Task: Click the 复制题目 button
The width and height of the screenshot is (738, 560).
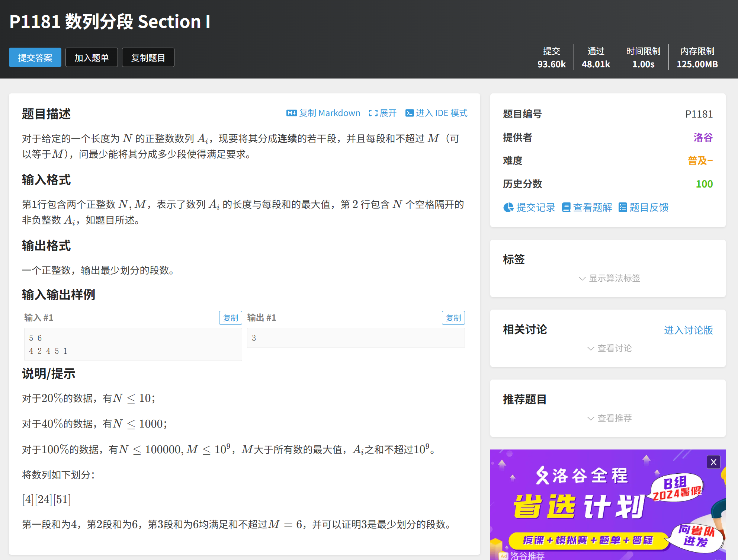Action: tap(148, 58)
